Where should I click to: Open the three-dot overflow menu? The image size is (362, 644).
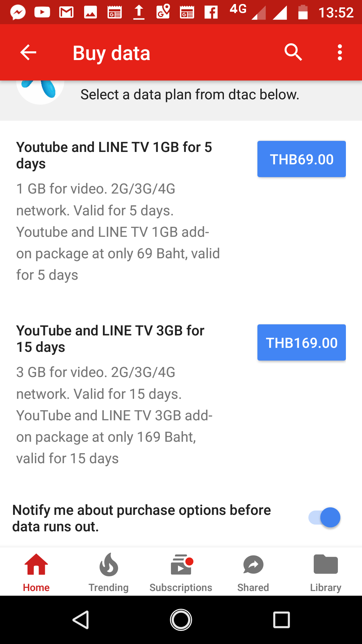pos(340,53)
